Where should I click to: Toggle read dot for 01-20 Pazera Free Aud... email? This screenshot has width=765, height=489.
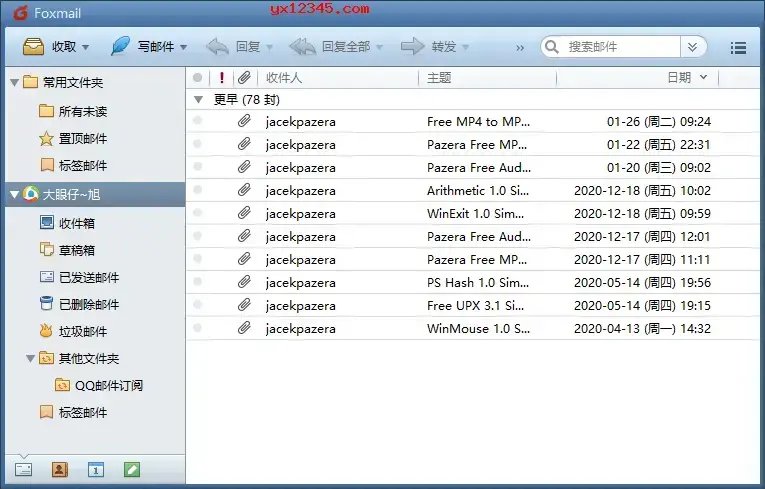tap(197, 166)
